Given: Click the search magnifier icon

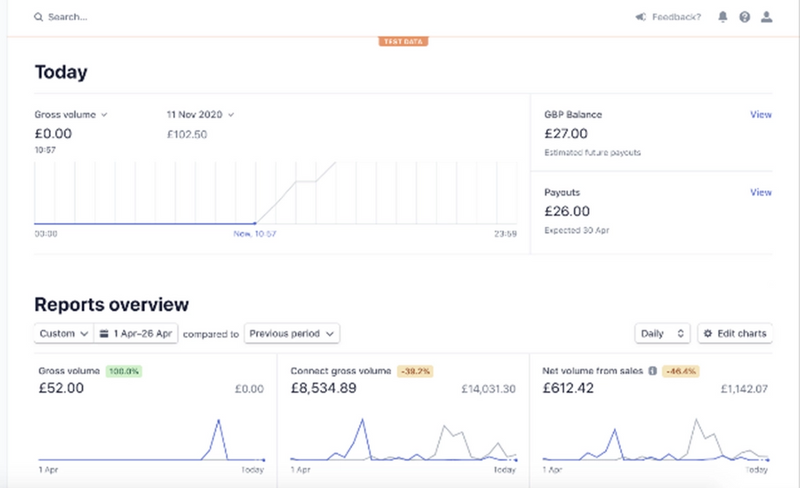Looking at the screenshot, I should tap(38, 17).
